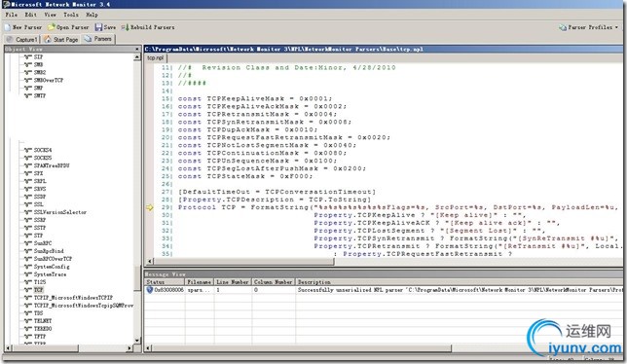Click the Save floppy disk icon
Screen dimensions: 627x364
coord(98,27)
